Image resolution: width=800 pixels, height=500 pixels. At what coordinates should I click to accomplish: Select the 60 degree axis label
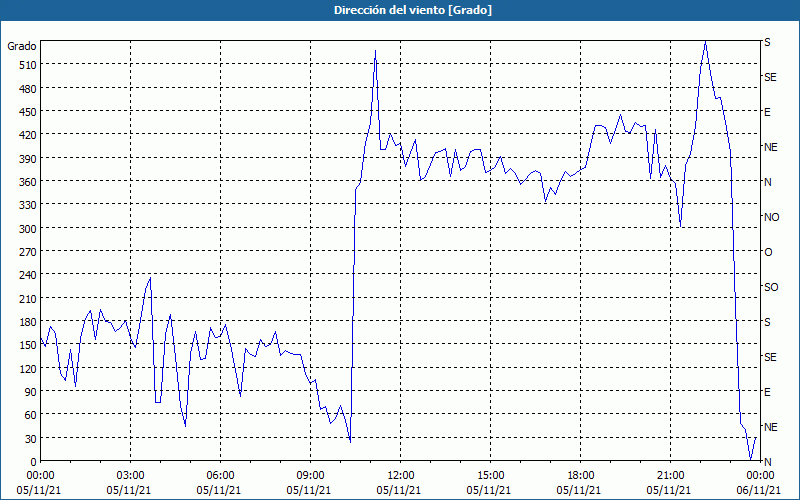(31, 415)
